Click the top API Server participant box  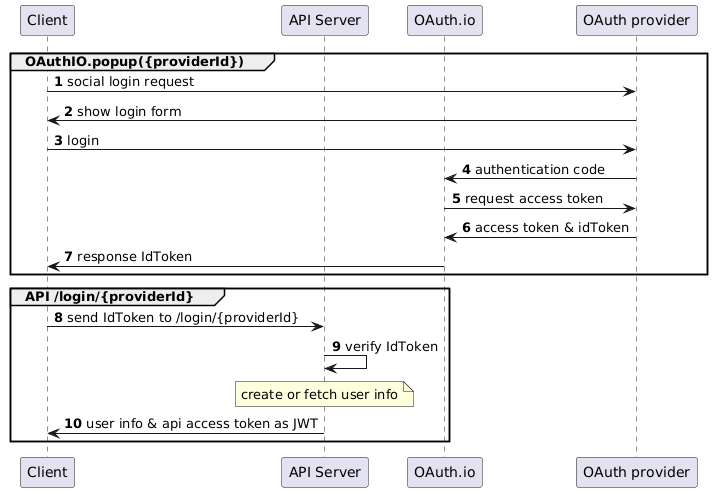coord(325,20)
